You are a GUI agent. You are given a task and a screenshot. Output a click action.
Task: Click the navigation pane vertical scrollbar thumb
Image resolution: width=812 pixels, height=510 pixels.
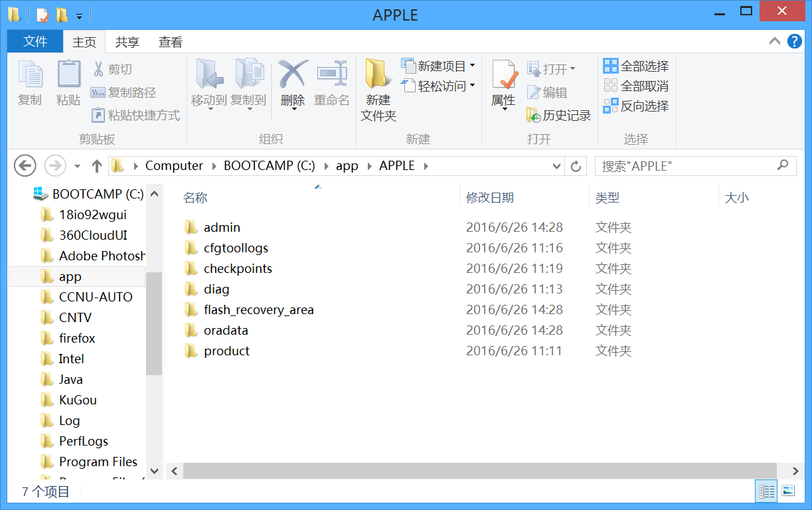pyautogui.click(x=154, y=323)
